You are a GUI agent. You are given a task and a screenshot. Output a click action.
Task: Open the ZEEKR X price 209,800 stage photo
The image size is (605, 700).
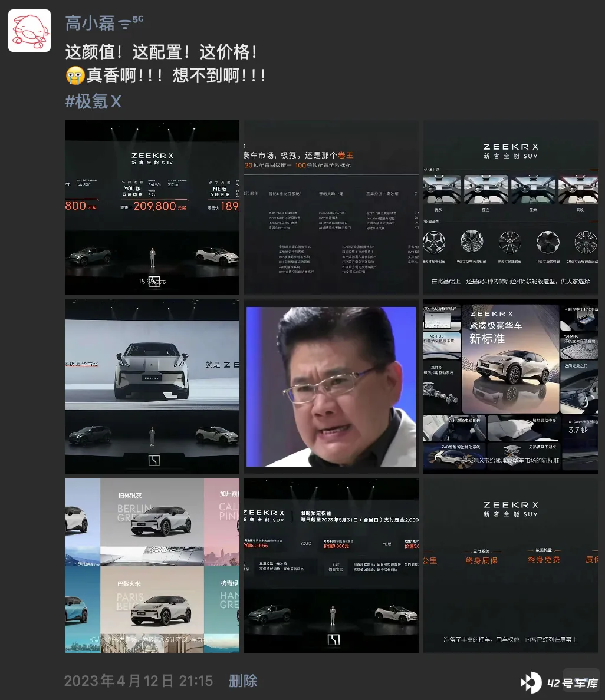click(x=152, y=207)
